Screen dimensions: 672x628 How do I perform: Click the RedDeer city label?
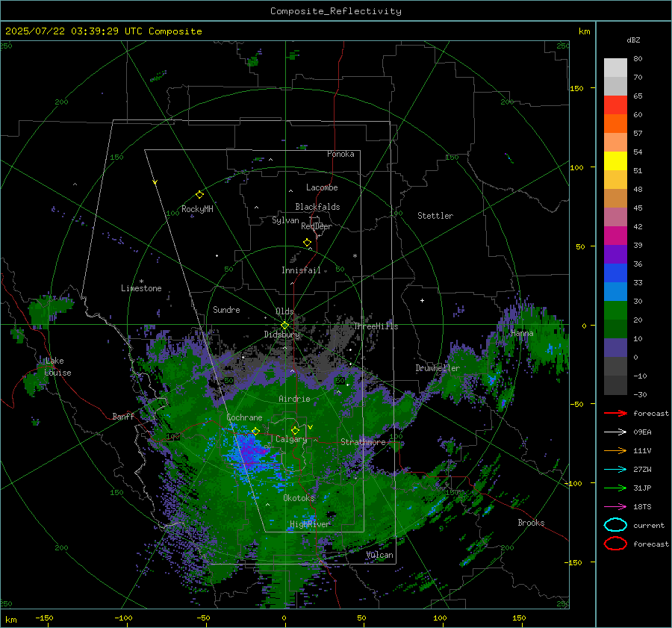(x=317, y=226)
